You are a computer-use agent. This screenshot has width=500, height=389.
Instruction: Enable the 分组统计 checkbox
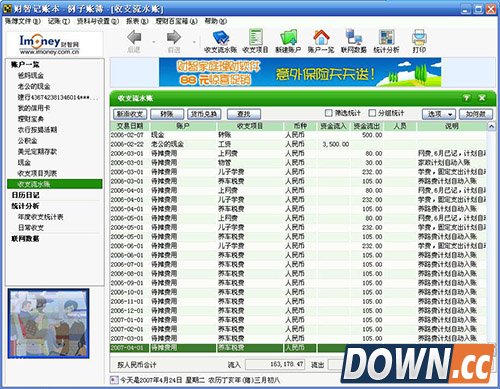[x=372, y=113]
